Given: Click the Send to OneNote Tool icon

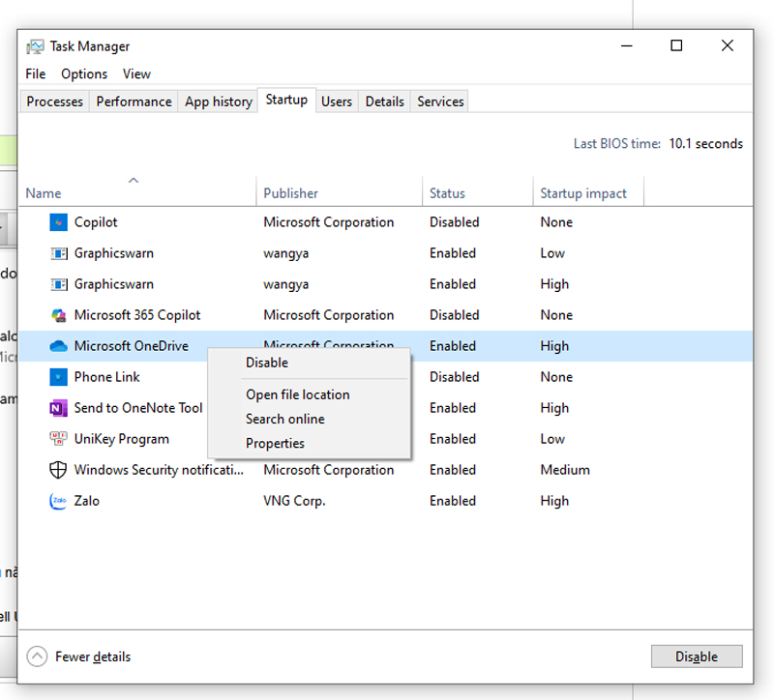Looking at the screenshot, I should (58, 408).
